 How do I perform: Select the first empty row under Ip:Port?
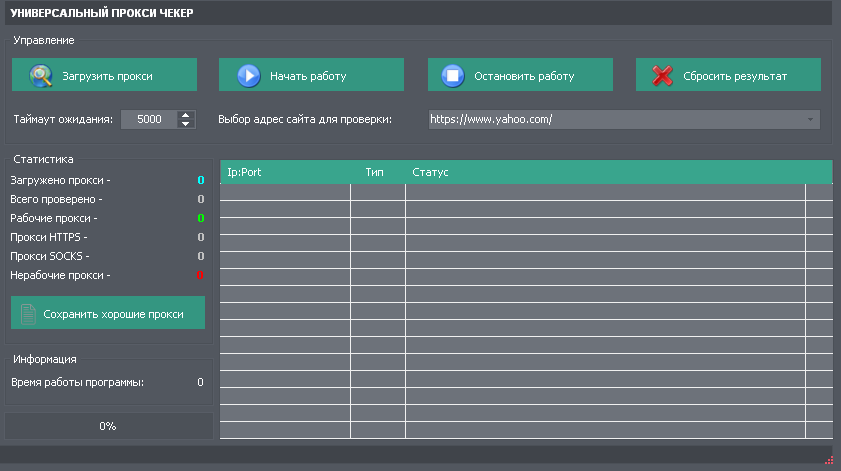point(285,192)
